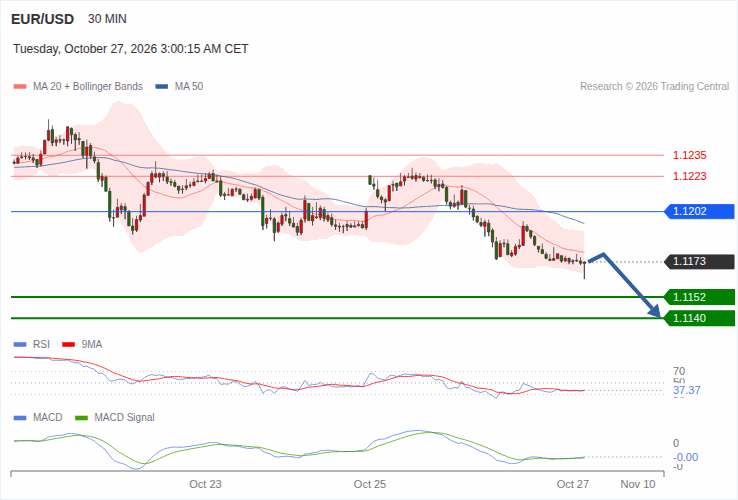Select the MACD legend label
The image size is (738, 500).
48,418
